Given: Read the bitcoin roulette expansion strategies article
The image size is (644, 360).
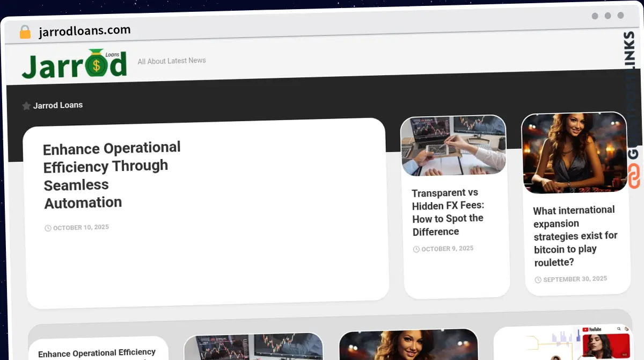Looking at the screenshot, I should pyautogui.click(x=575, y=236).
